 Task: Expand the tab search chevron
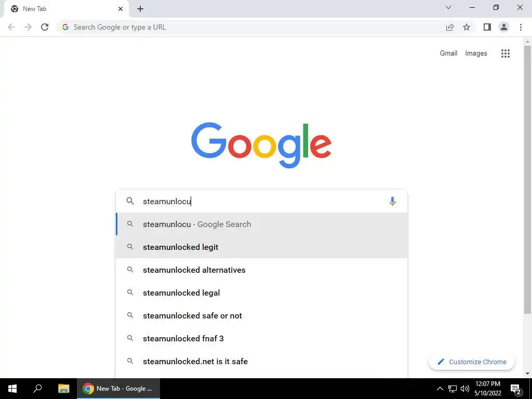[x=448, y=7]
